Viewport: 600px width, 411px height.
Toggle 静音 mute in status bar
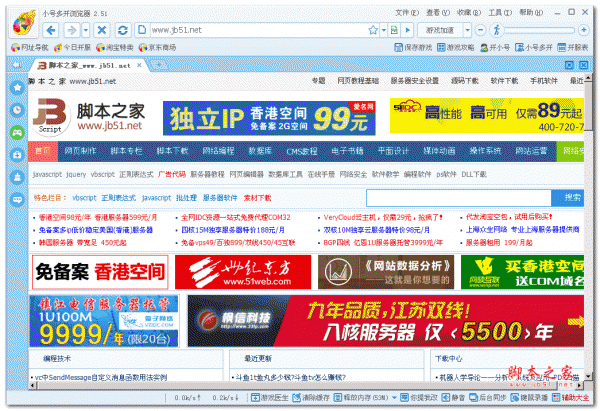click(453, 398)
